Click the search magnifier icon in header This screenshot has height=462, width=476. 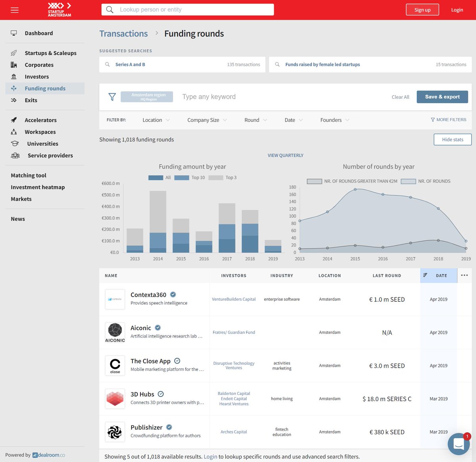coord(110,10)
